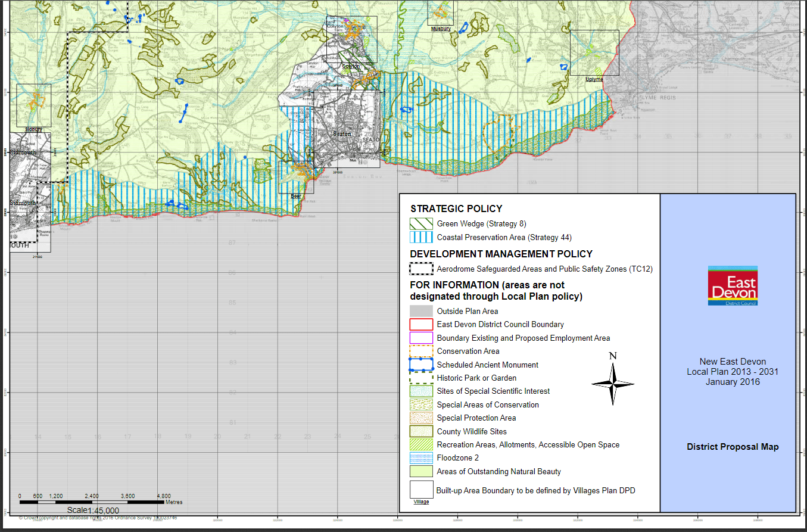This screenshot has height=532, width=807.
Task: Select the Scheduled Ancient Monument legend symbol
Action: coord(421,365)
